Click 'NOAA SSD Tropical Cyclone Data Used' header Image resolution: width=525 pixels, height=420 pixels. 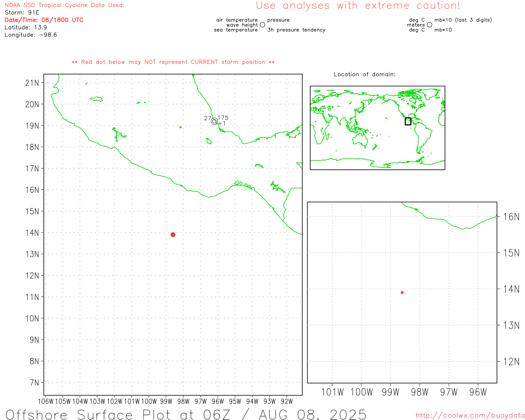point(64,5)
